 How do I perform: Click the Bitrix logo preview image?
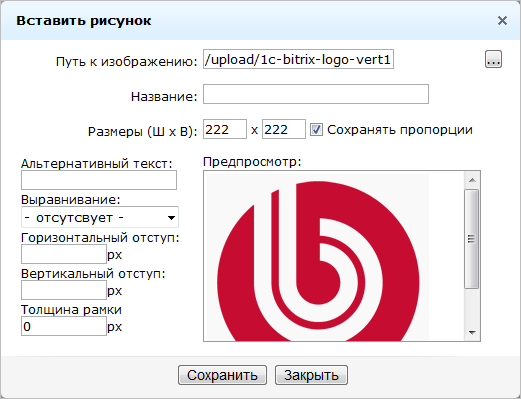click(x=318, y=257)
